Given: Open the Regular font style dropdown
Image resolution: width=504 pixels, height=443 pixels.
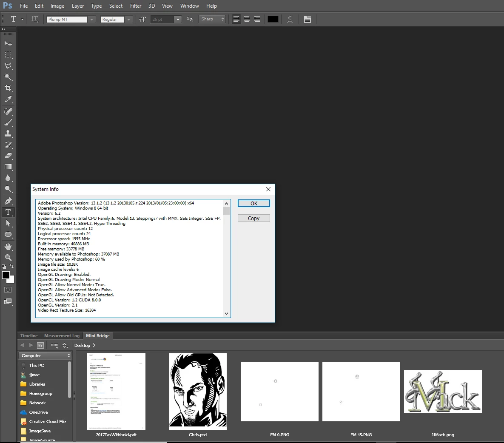Looking at the screenshot, I should 128,20.
